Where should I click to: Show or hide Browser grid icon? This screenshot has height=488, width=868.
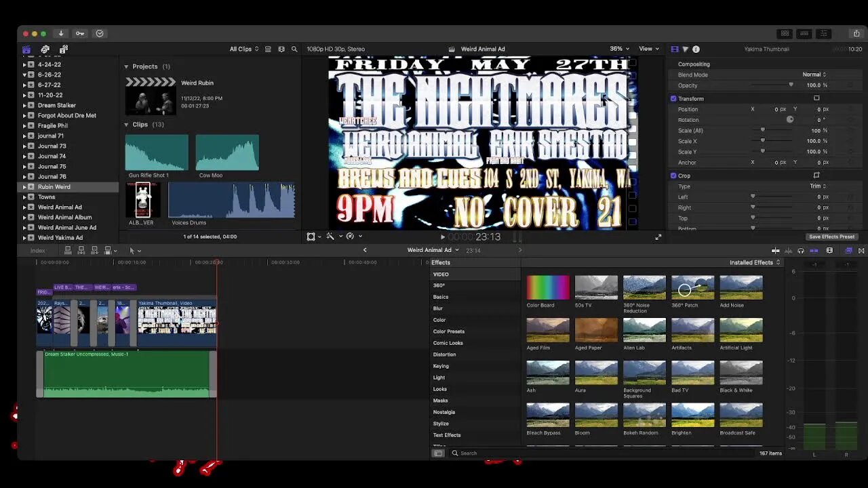[x=785, y=33]
